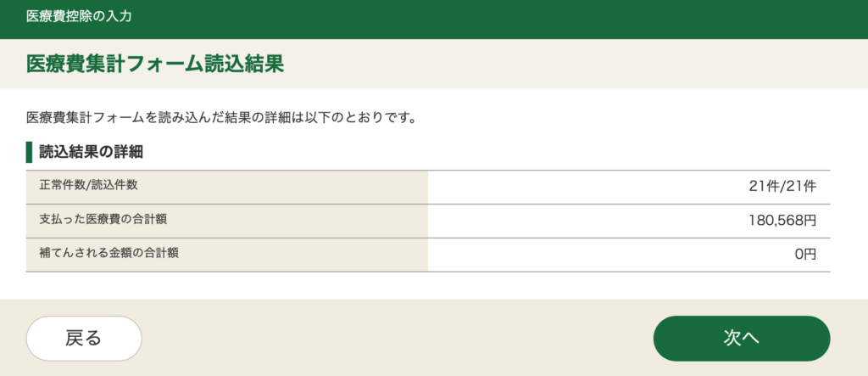Screen dimensions: 868x376
Task: Click the 医療費集計フォーム読込結果 page title
Action: [x=154, y=65]
